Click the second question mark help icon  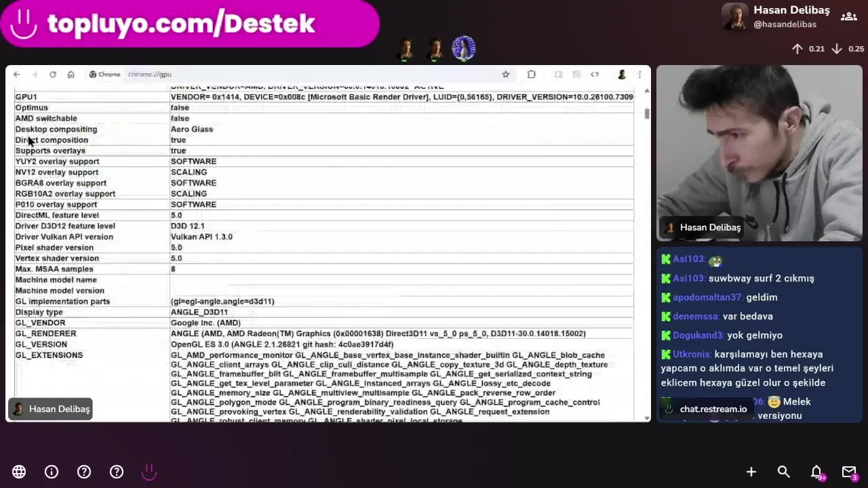(117, 472)
